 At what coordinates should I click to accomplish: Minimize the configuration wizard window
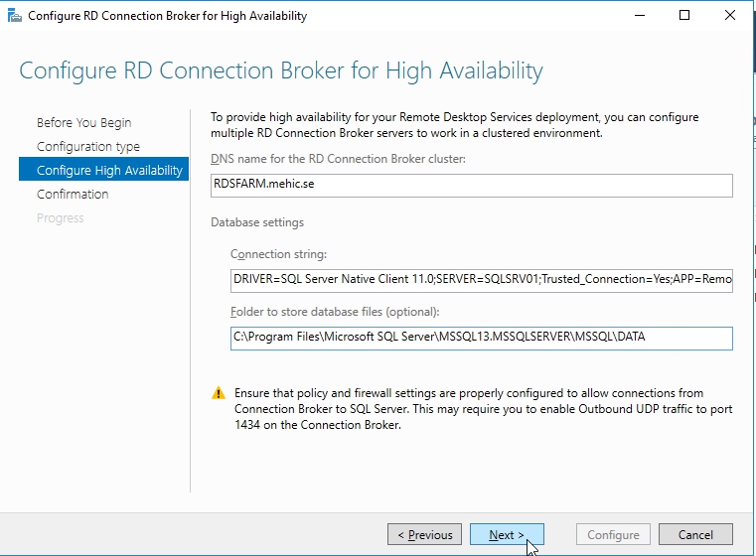[638, 16]
